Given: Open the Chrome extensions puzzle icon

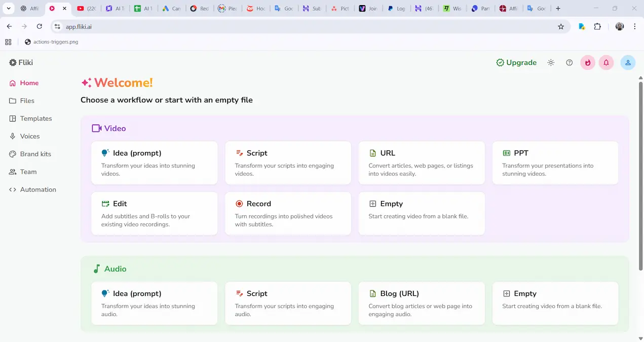Looking at the screenshot, I should (597, 27).
